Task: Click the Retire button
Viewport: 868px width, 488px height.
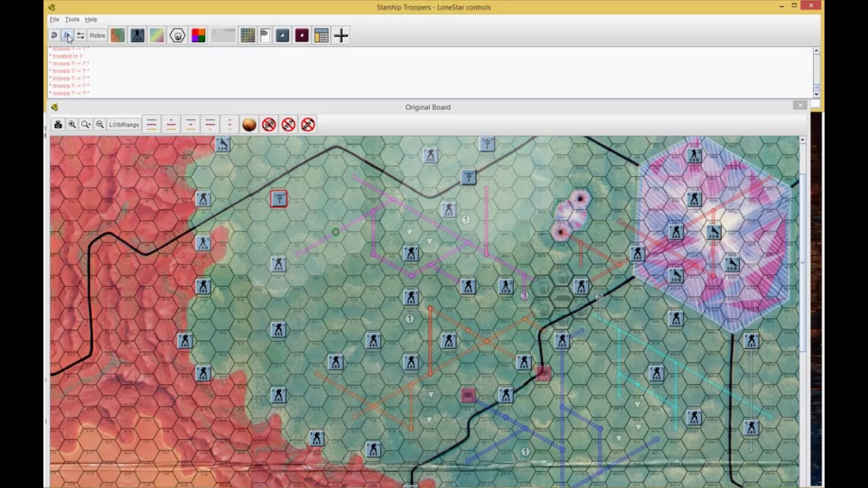Action: click(98, 35)
